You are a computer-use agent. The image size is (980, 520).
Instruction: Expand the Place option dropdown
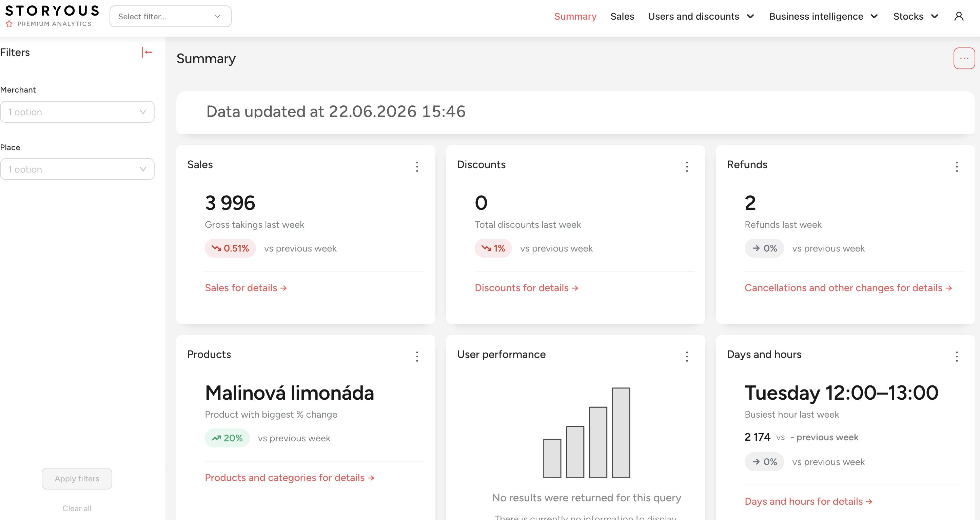coord(77,169)
